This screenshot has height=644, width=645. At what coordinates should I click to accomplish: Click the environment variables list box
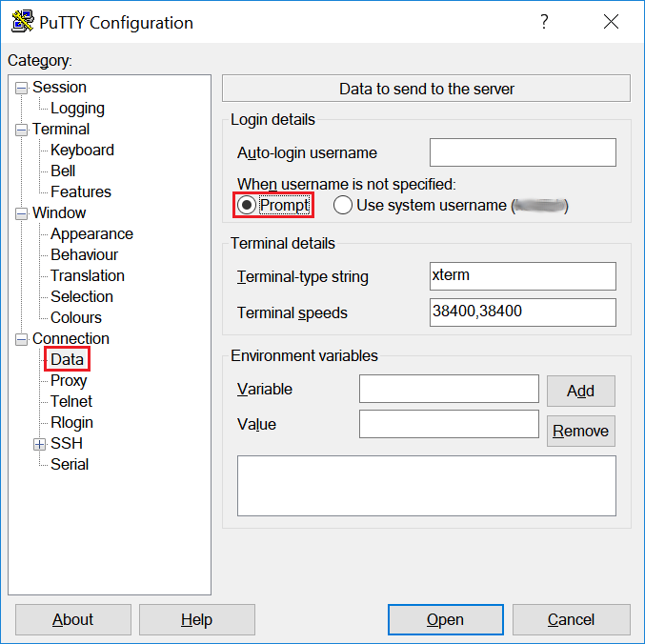(x=426, y=485)
